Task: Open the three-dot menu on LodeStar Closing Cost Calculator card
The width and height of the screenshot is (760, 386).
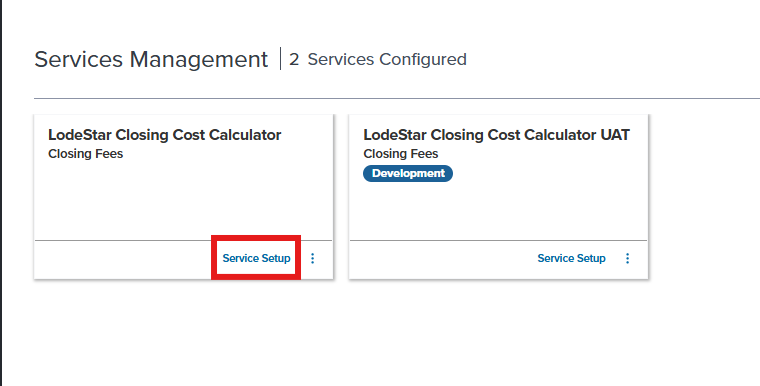Action: tap(313, 258)
